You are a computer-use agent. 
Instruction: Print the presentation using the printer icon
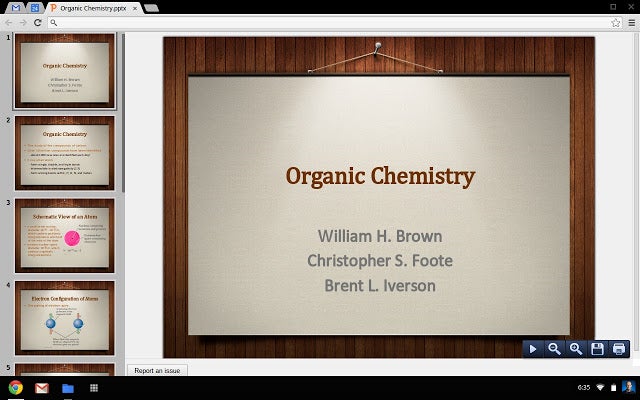point(619,348)
